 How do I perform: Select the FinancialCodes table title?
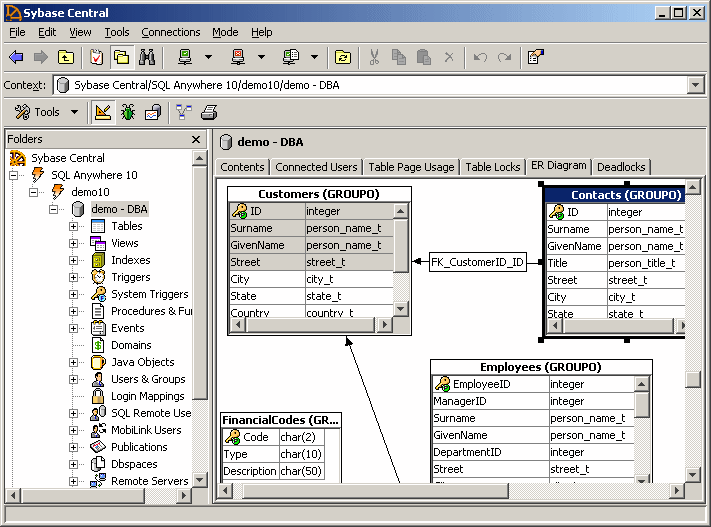pyautogui.click(x=281, y=420)
